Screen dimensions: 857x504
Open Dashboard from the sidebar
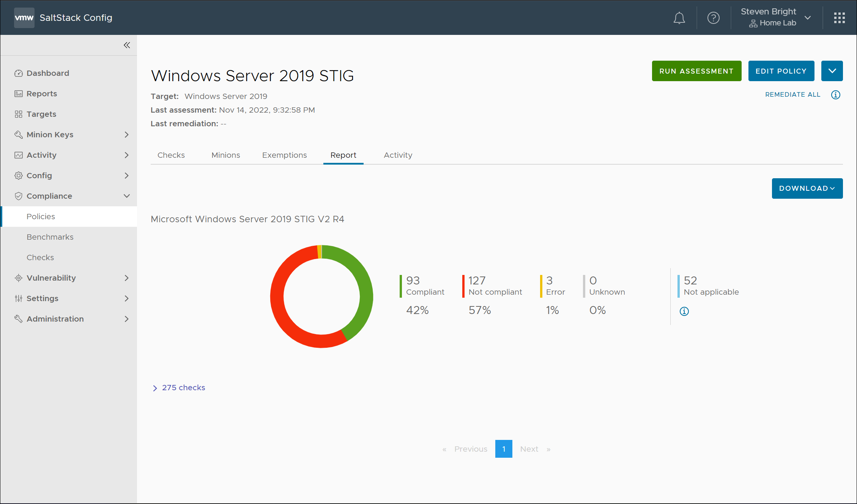[47, 73]
